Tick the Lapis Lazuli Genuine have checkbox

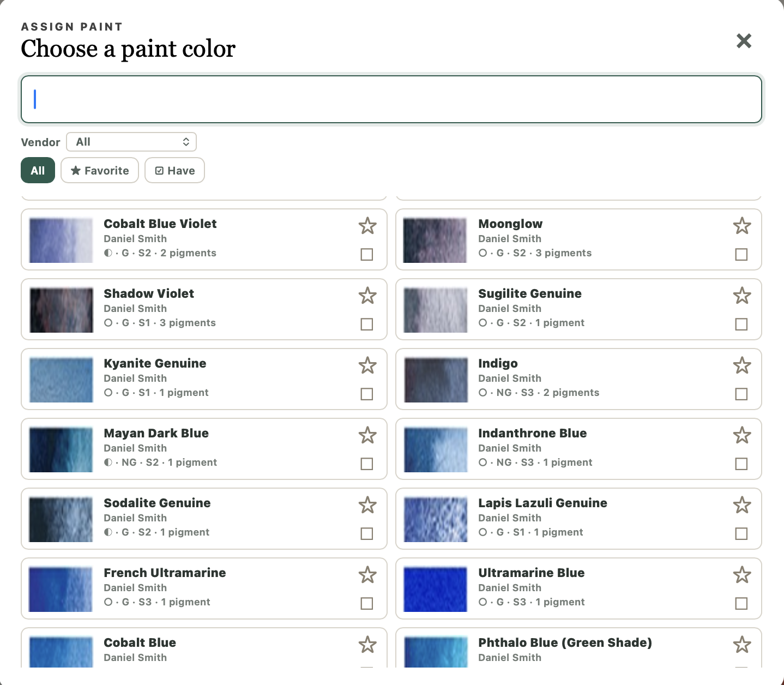(x=741, y=533)
